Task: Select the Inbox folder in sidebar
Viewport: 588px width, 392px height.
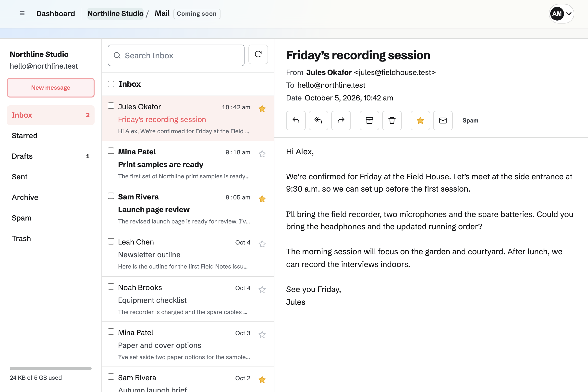Action: (50, 115)
